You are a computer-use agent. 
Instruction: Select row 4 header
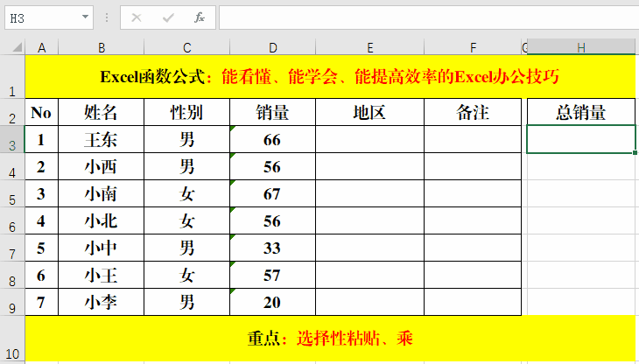coord(12,166)
